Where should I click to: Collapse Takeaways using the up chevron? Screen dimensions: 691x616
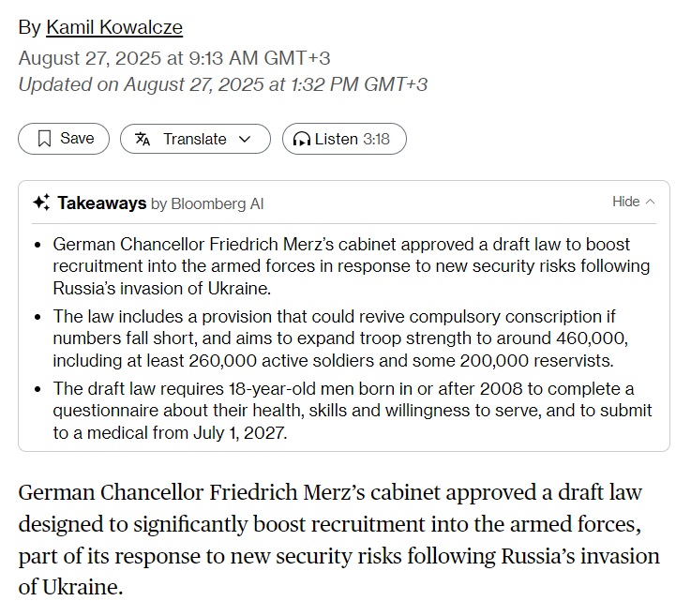(650, 202)
